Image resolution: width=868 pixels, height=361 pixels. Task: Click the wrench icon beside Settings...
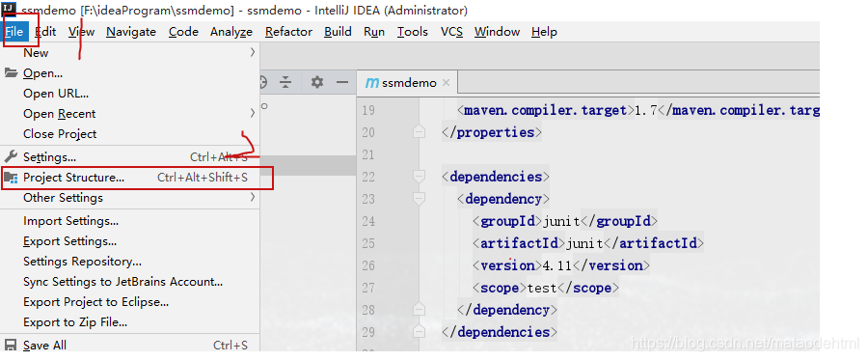11,156
